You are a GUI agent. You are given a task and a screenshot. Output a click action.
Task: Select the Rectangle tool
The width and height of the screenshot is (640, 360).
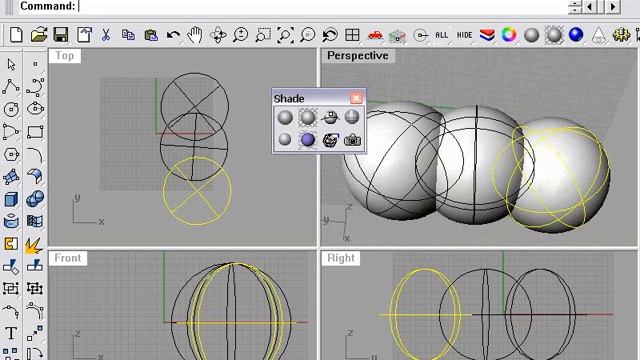pos(35,132)
